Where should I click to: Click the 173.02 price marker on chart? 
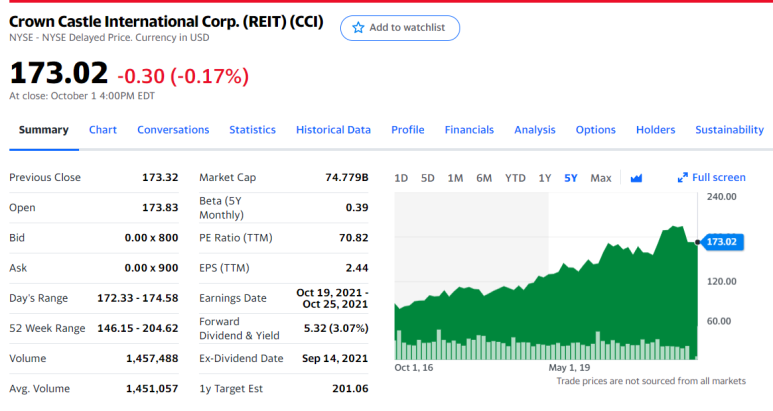[722, 242]
